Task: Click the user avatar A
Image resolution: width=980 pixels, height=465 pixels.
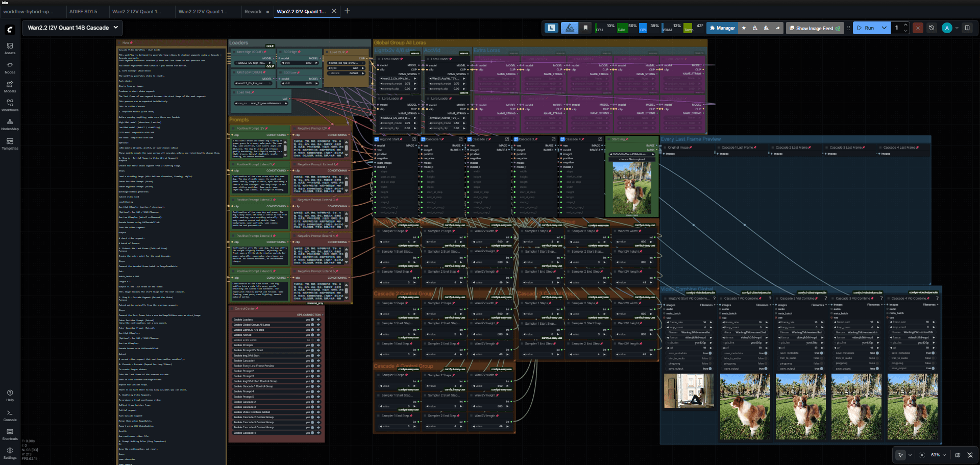Action: (947, 28)
